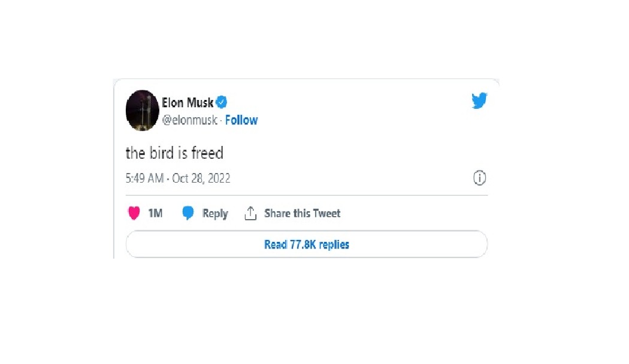
Task: Open the Elon Musk display name
Action: click(x=188, y=102)
